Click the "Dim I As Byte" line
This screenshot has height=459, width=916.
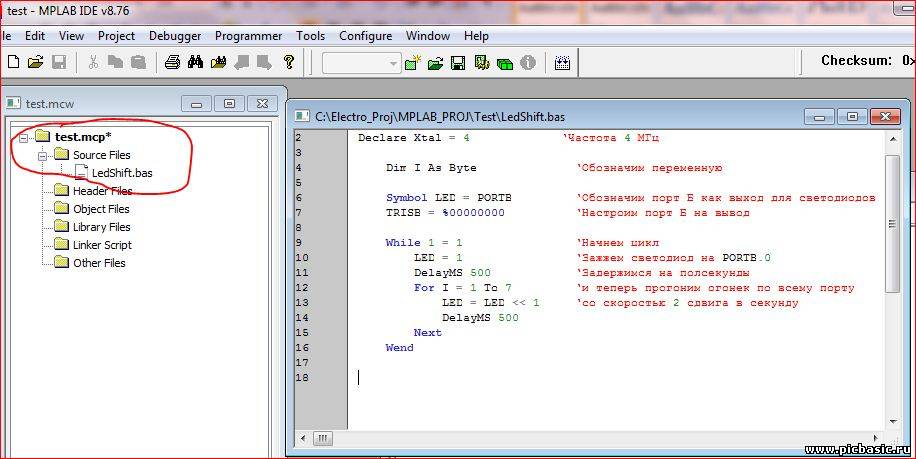(431, 168)
